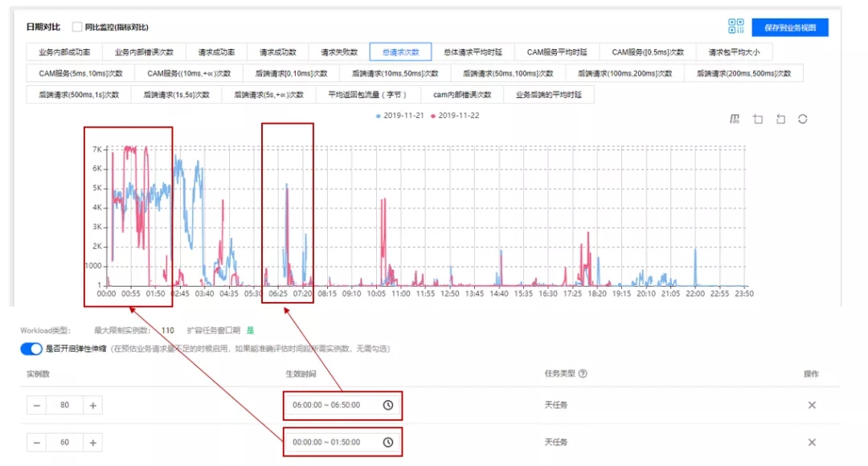Open the help icon beside 任务类型
The width and height of the screenshot is (868, 466).
click(x=583, y=374)
